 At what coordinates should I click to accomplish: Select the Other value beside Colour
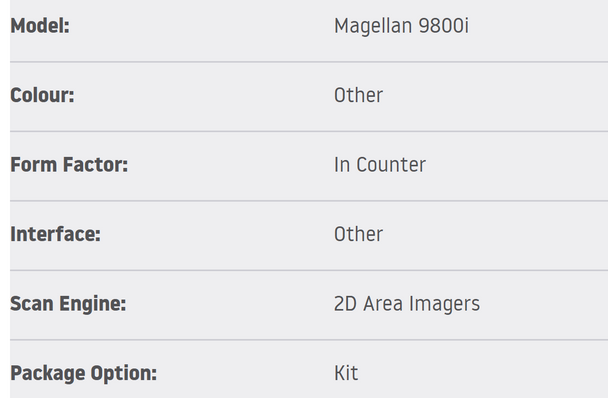[358, 95]
